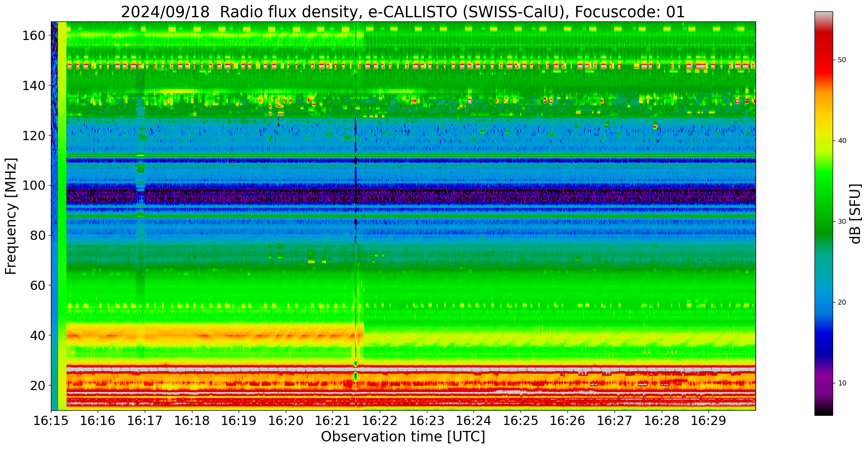
Task: Click the 80 MHz frequency tick label
Action: tap(37, 235)
